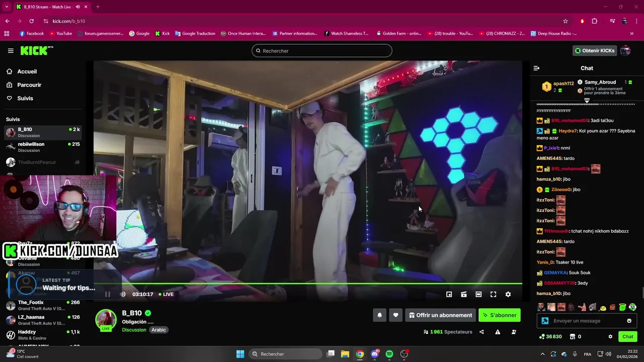Seek on the video progress bar
The image size is (644, 362).
(308, 284)
